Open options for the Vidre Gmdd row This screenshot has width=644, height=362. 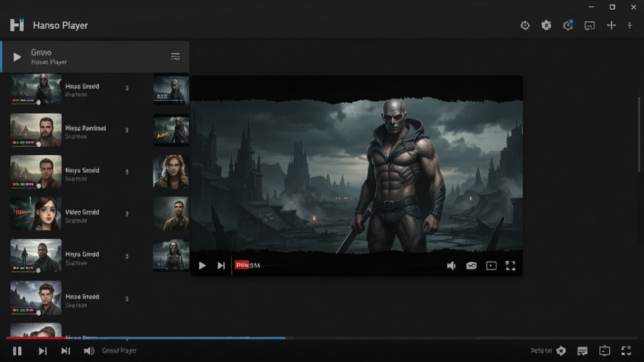click(x=127, y=214)
